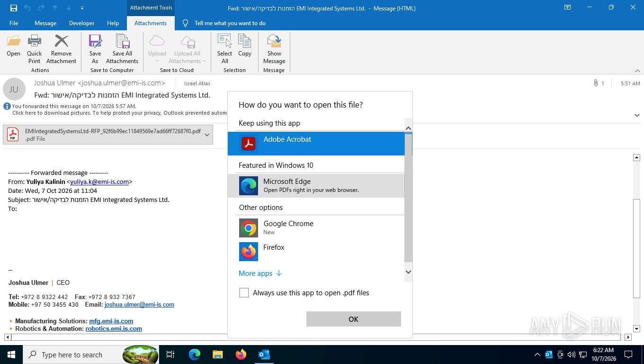Choose Google Chrome in the open-with list
This screenshot has width=644, height=364.
click(x=316, y=227)
